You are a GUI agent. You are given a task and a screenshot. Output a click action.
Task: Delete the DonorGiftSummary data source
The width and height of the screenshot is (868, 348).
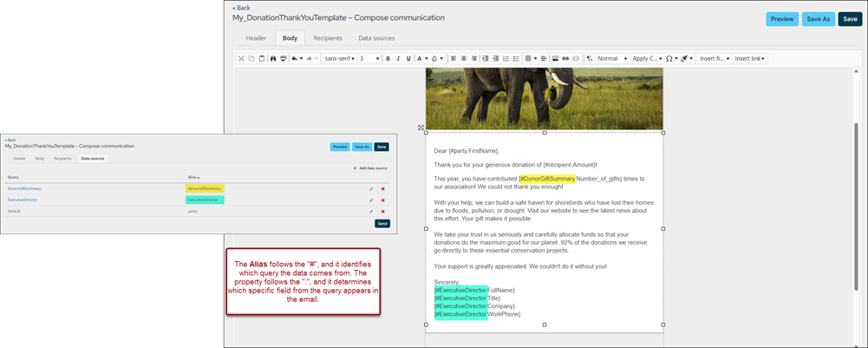382,188
